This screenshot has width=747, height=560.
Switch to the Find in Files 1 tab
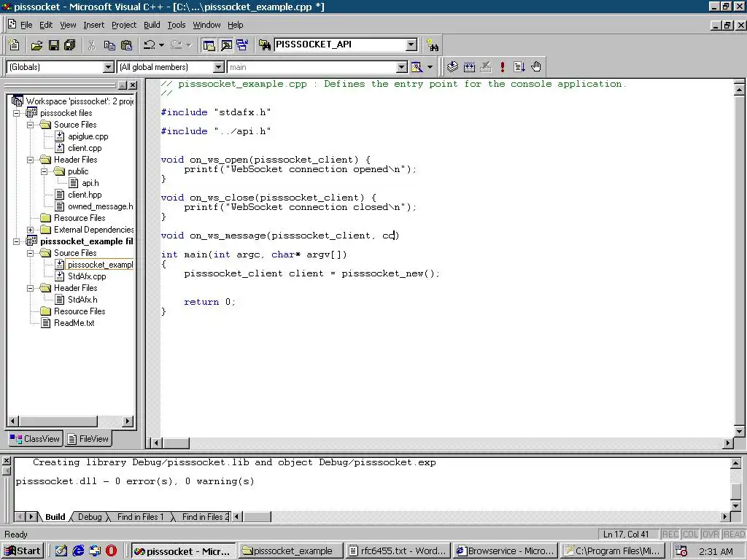(x=140, y=517)
